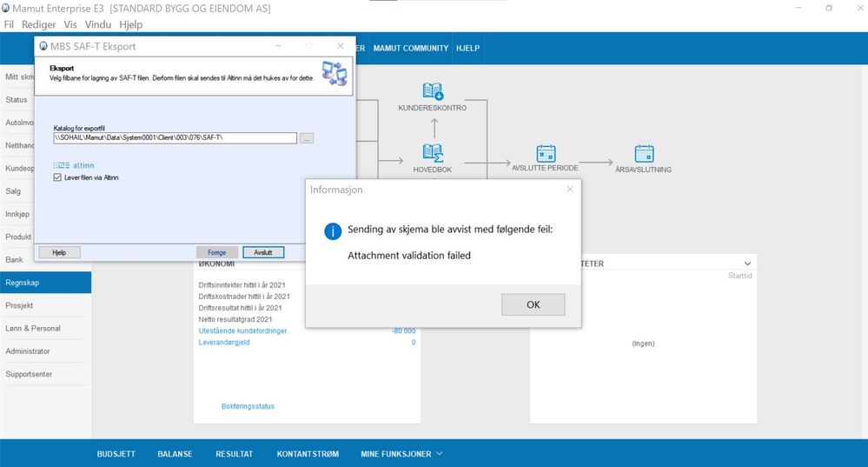Close the Informasjon dialog with X
Viewport: 868px width, 467px height.
click(570, 190)
